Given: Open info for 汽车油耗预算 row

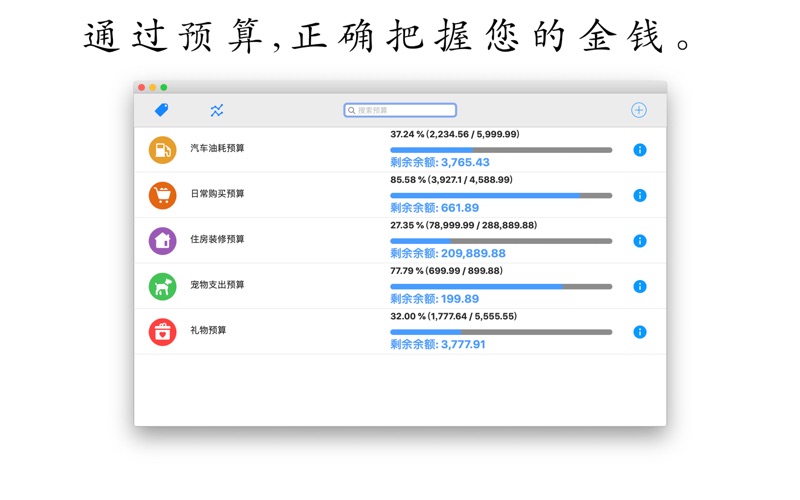Looking at the screenshot, I should click(640, 150).
